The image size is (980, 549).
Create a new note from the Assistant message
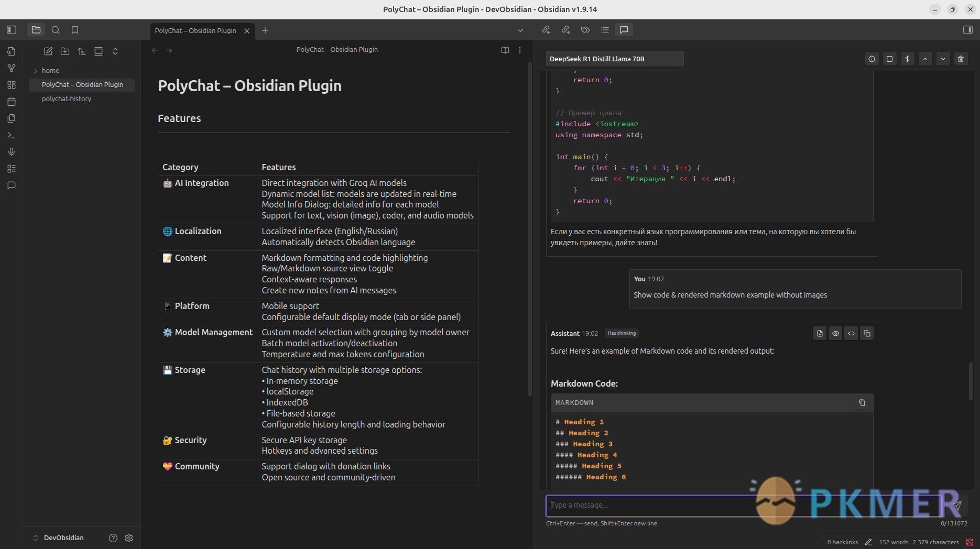(820, 334)
